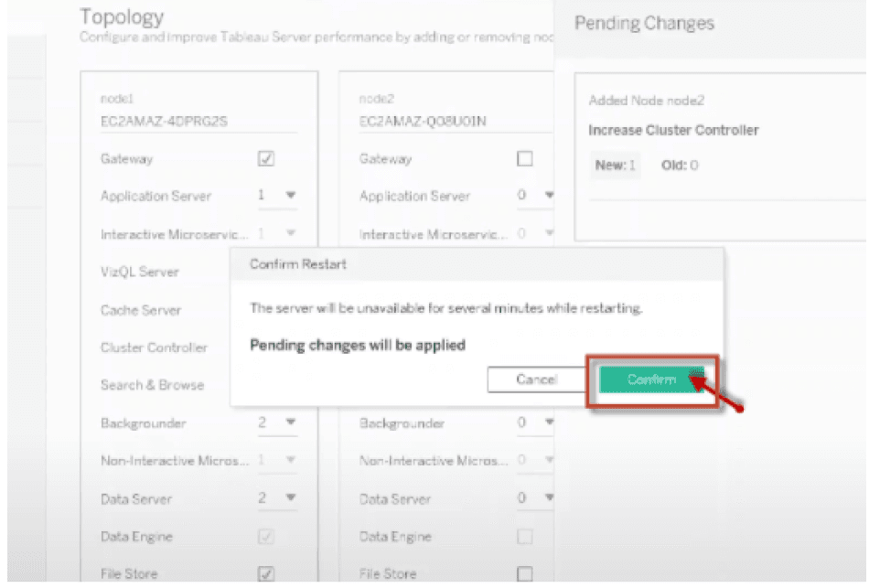Select the Increase Cluster Controller pending change
Viewport: 869px width, 588px height.
tap(673, 131)
